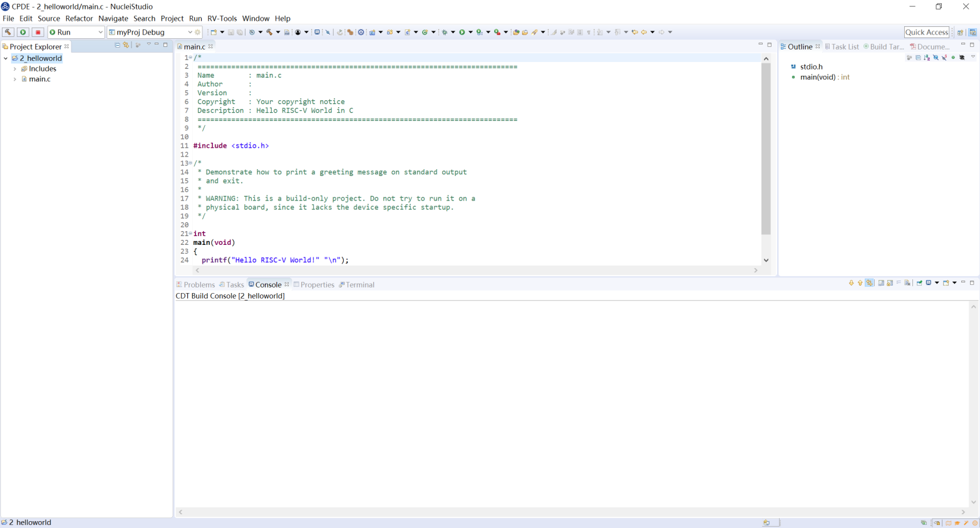
Task: Collapse the 2_helloworld project tree
Action: tap(6, 58)
